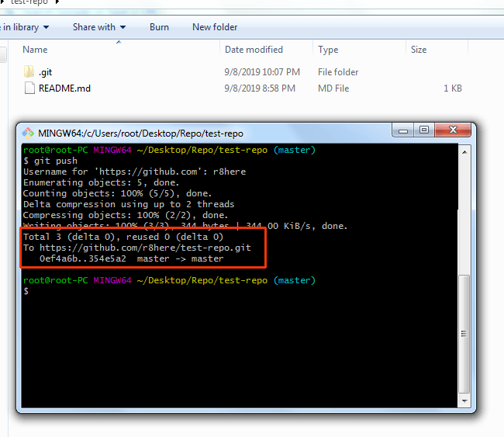This screenshot has width=504, height=437.
Task: Click the README.md file icon
Action: [x=29, y=88]
